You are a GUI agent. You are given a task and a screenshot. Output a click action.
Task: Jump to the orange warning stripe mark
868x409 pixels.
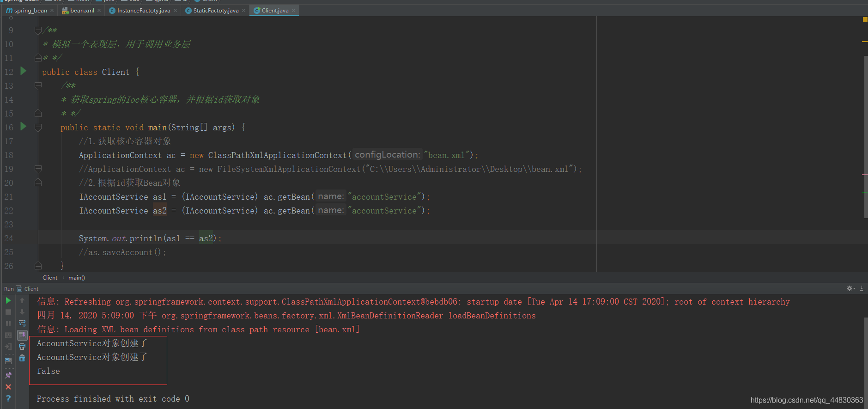[x=865, y=42]
